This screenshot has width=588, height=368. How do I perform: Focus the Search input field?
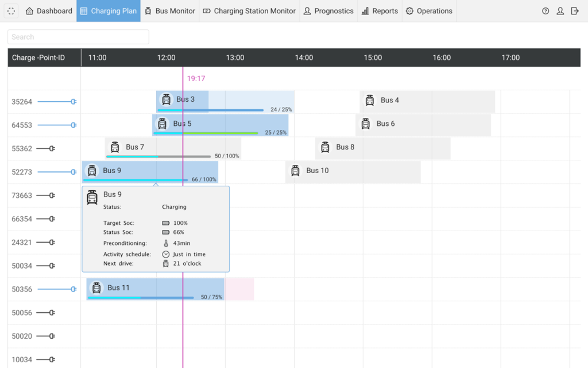(78, 37)
